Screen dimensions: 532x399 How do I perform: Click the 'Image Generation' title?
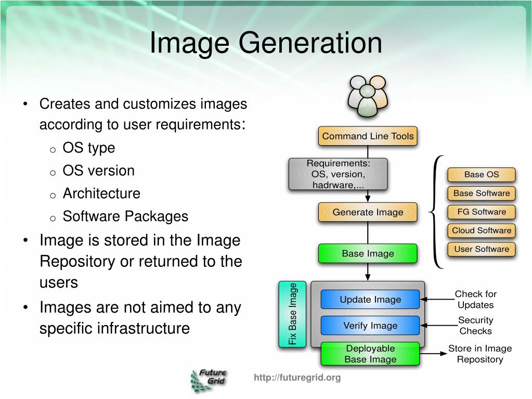tap(266, 43)
